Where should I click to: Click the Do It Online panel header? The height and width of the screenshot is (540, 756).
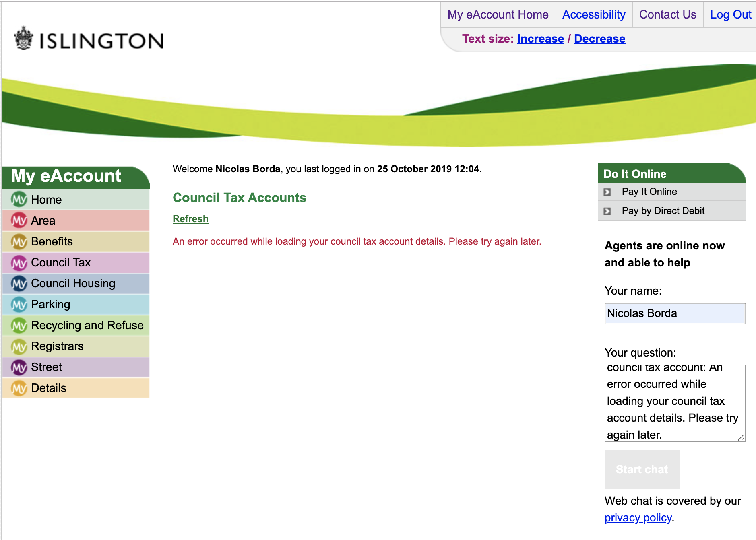click(x=672, y=173)
